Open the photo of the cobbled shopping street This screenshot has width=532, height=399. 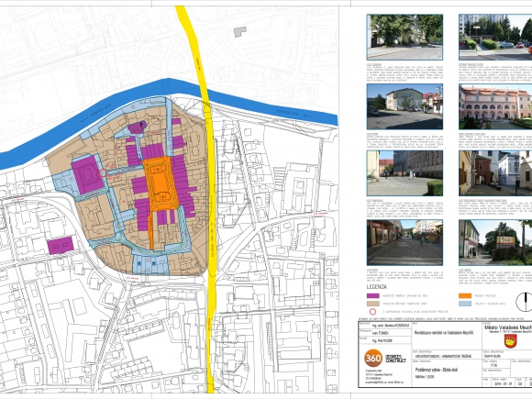click(405, 242)
